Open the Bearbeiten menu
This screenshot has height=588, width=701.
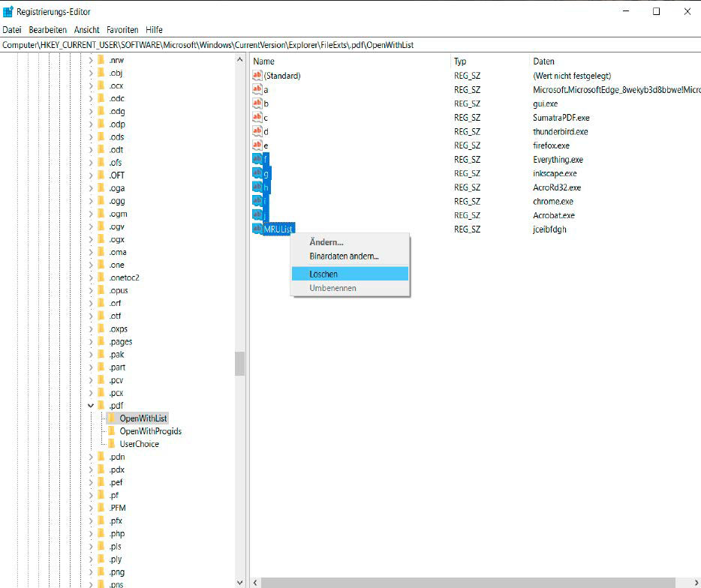48,30
